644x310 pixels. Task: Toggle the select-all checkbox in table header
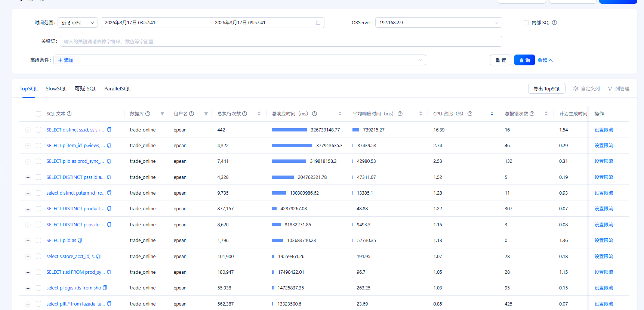38,114
